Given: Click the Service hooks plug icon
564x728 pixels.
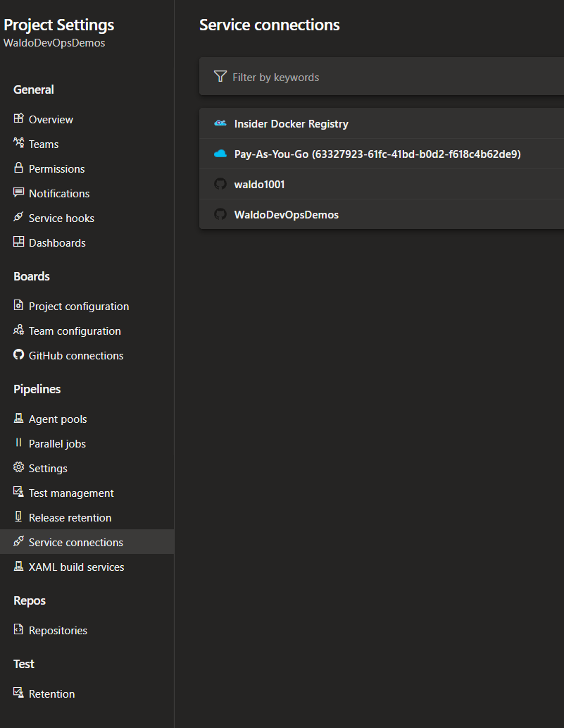Looking at the screenshot, I should (x=18, y=217).
